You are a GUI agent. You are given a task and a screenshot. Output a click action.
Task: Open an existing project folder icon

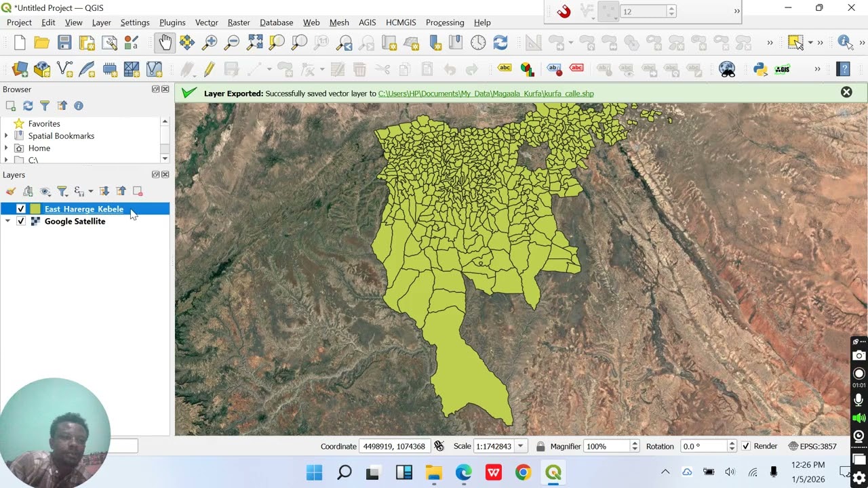[x=42, y=43]
